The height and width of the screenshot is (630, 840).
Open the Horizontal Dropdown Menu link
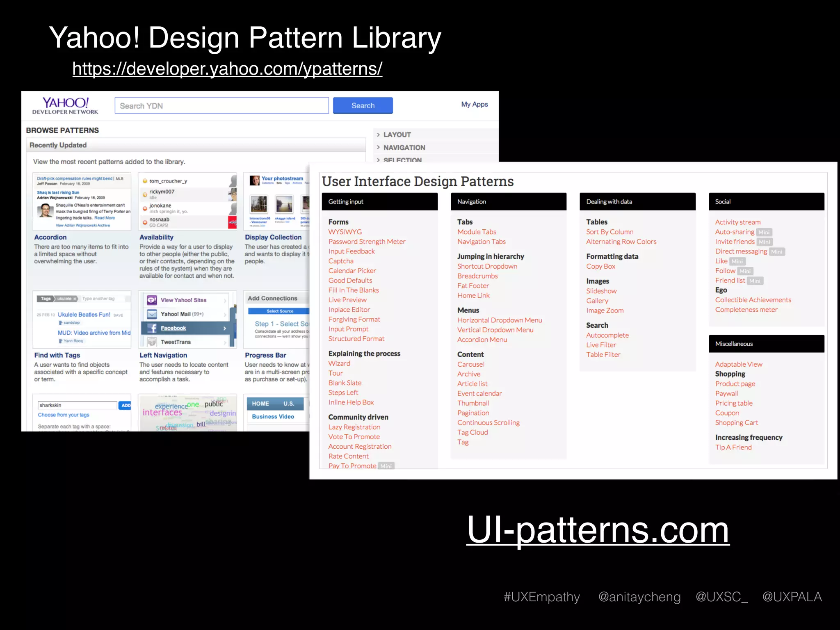click(500, 320)
